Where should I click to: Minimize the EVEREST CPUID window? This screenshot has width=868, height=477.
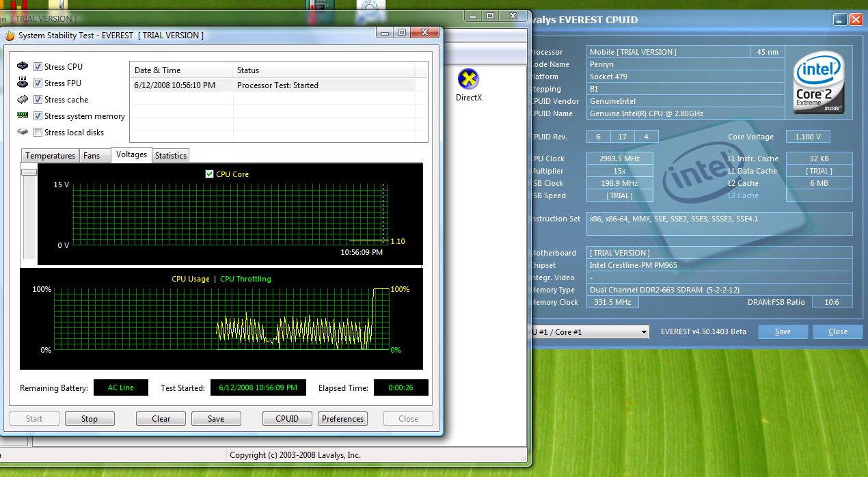(x=840, y=20)
